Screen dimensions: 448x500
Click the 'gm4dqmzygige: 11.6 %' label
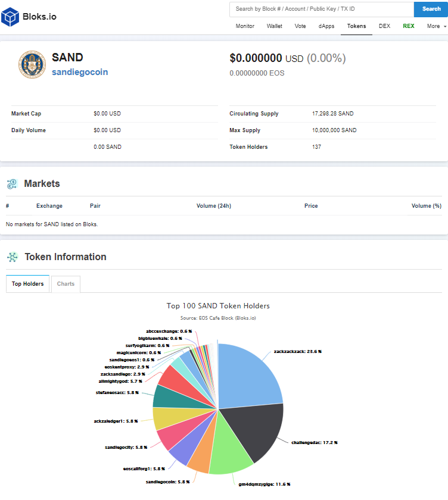pos(264,484)
